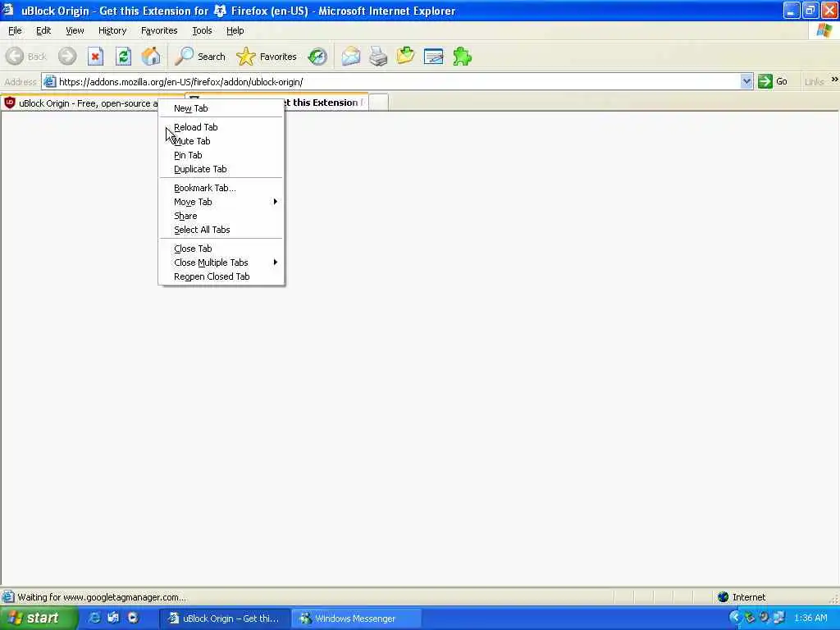Open the green puzzle piece extensions icon
The height and width of the screenshot is (630, 840).
pyautogui.click(x=462, y=57)
